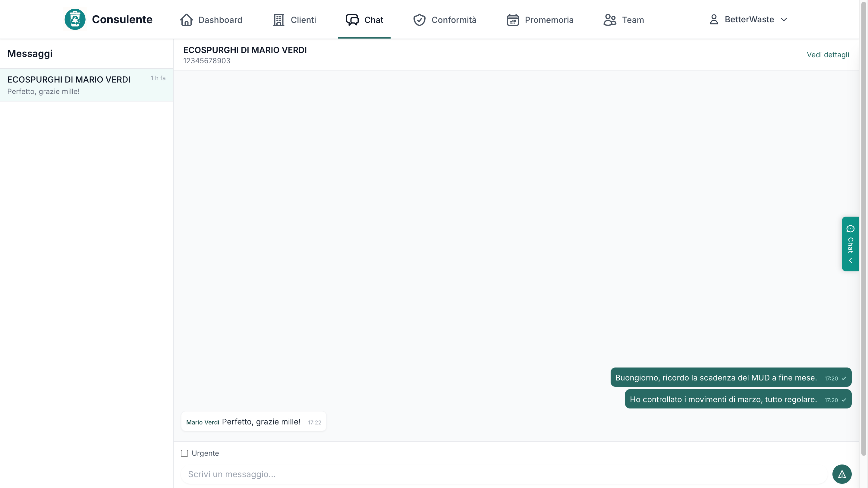Click the Team people icon

[x=610, y=20]
